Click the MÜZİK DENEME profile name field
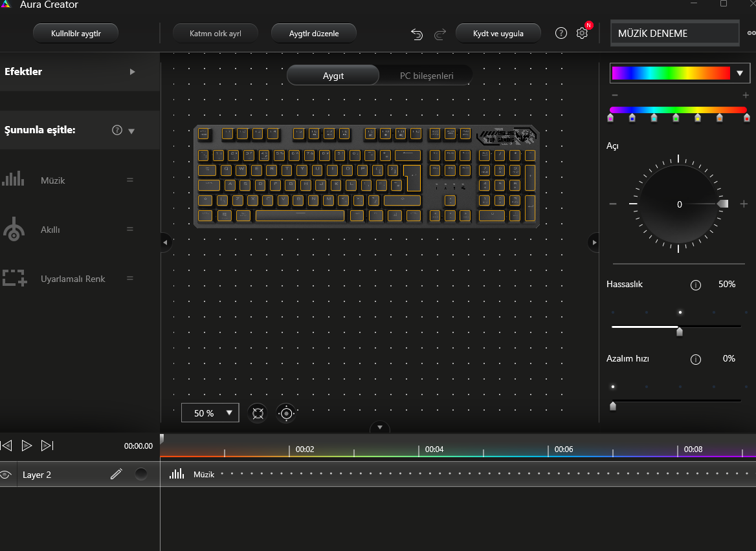Screen dimensions: 756x551 click(674, 33)
